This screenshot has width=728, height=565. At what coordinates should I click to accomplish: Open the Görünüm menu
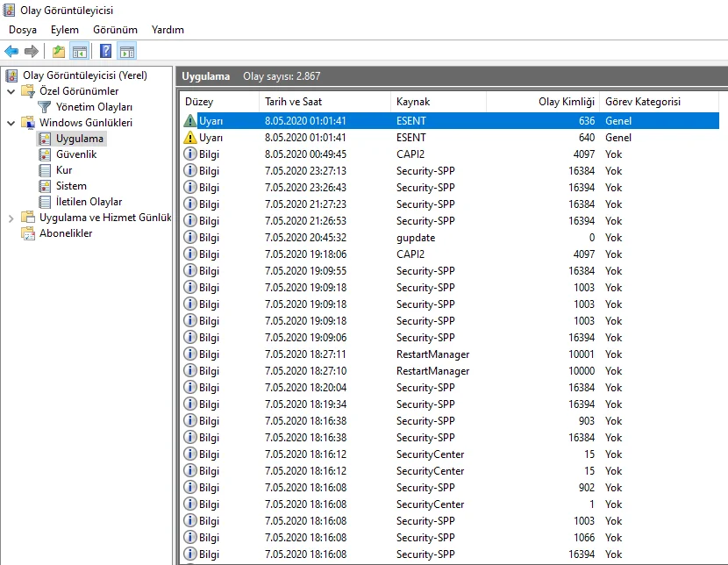tap(115, 30)
